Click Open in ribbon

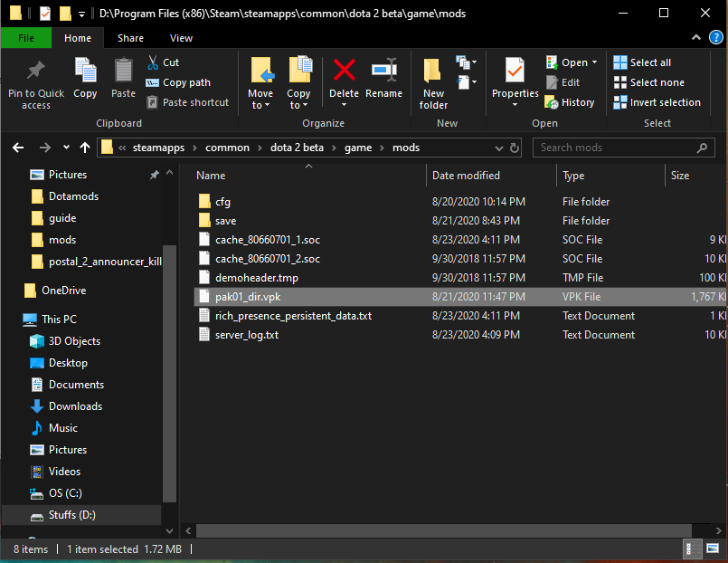[566, 62]
